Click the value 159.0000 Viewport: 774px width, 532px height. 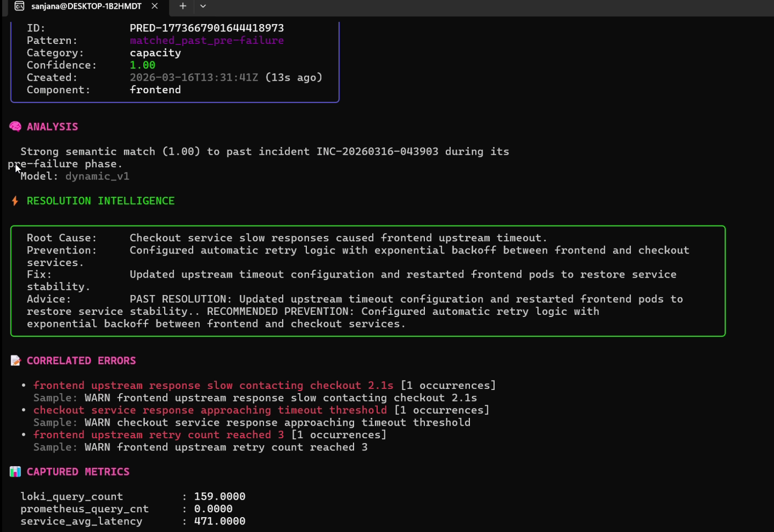(x=220, y=496)
